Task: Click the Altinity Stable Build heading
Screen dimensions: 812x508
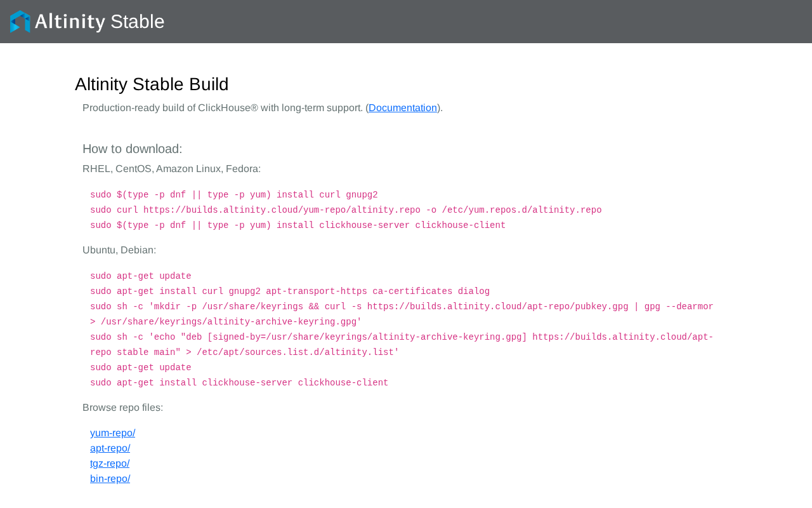Action: click(152, 84)
